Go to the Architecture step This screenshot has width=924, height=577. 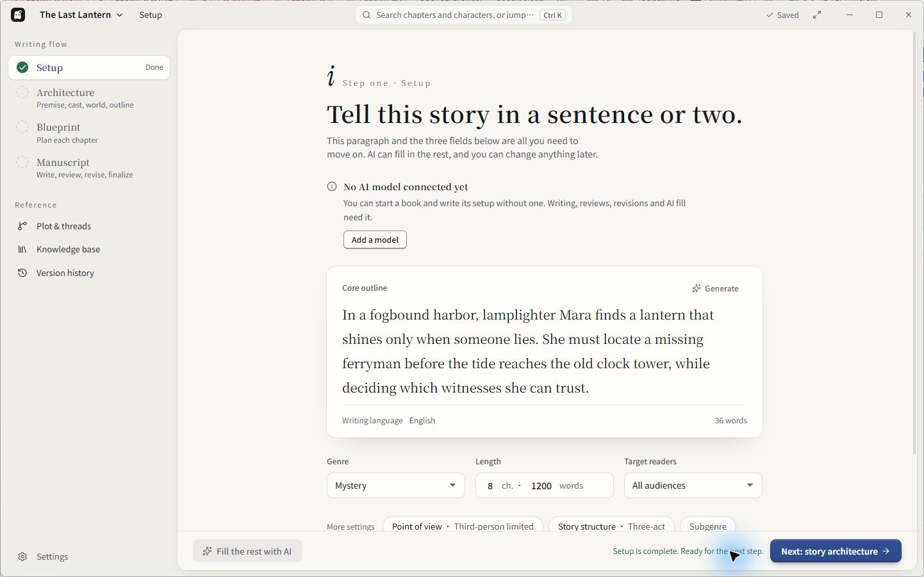[89, 98]
